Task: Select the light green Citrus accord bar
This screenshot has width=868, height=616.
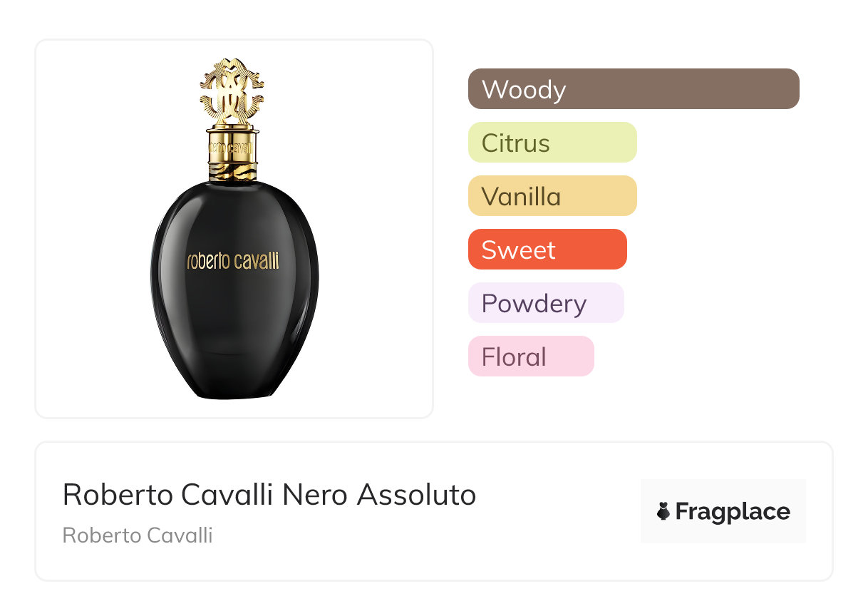Action: (552, 143)
